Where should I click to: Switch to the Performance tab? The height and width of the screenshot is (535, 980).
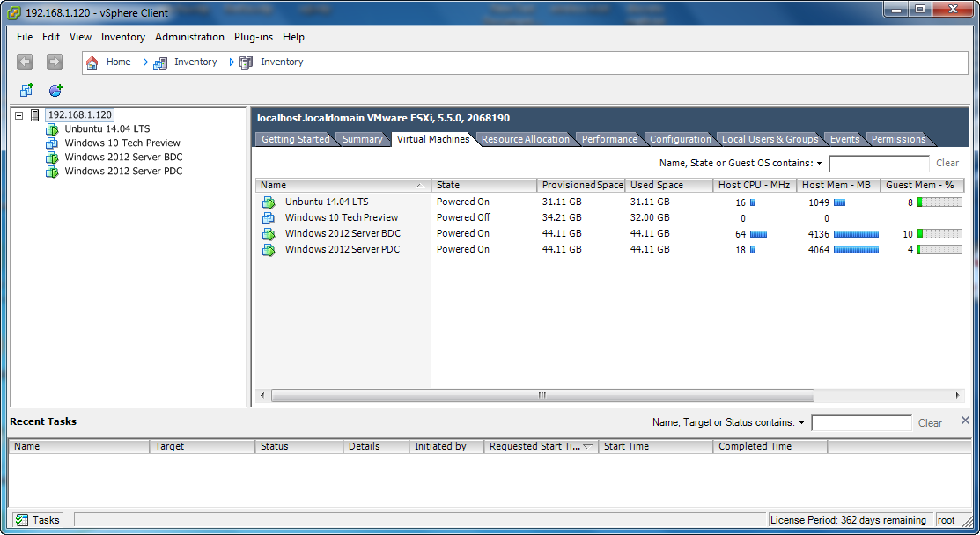[x=610, y=139]
